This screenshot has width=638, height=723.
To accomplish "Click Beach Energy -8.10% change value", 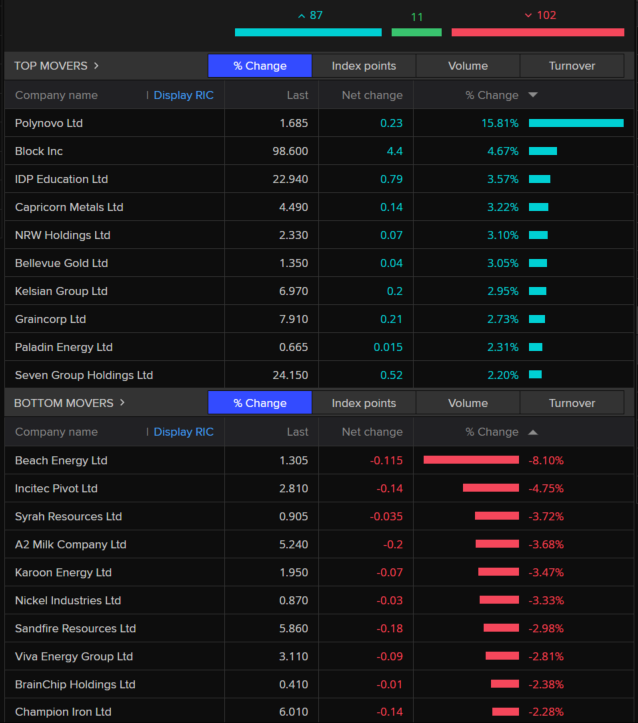I will pos(546,460).
